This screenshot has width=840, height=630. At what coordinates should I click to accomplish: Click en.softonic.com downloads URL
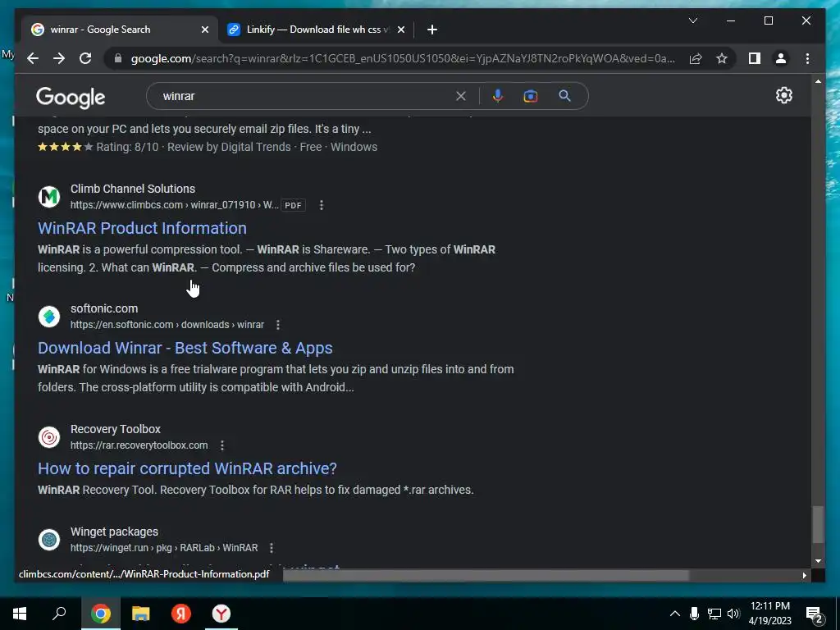tap(167, 325)
